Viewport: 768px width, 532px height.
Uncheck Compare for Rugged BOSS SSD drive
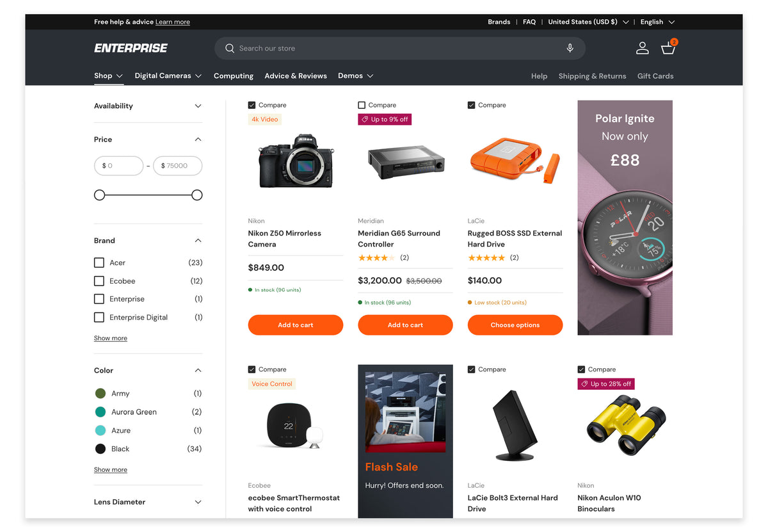472,105
